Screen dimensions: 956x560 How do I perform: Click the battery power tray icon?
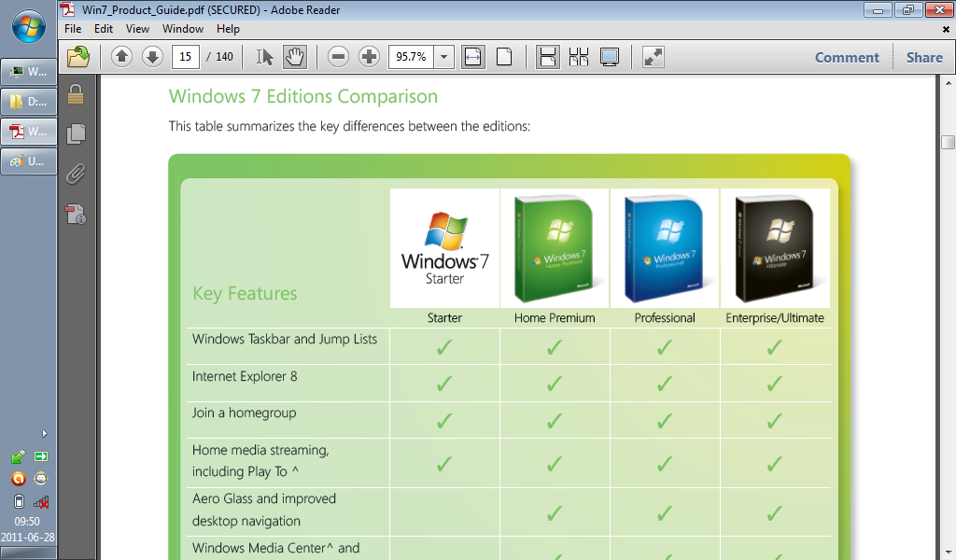19,501
